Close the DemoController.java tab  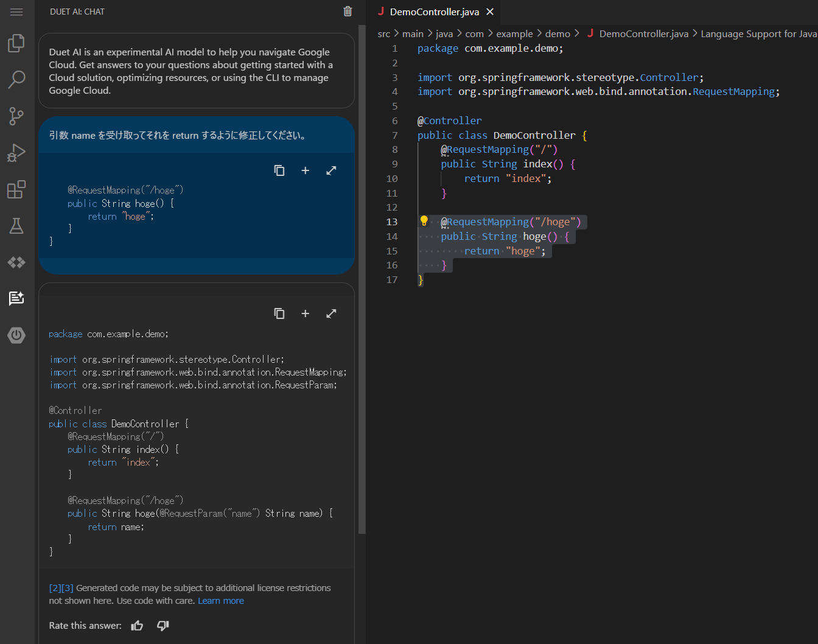click(490, 12)
